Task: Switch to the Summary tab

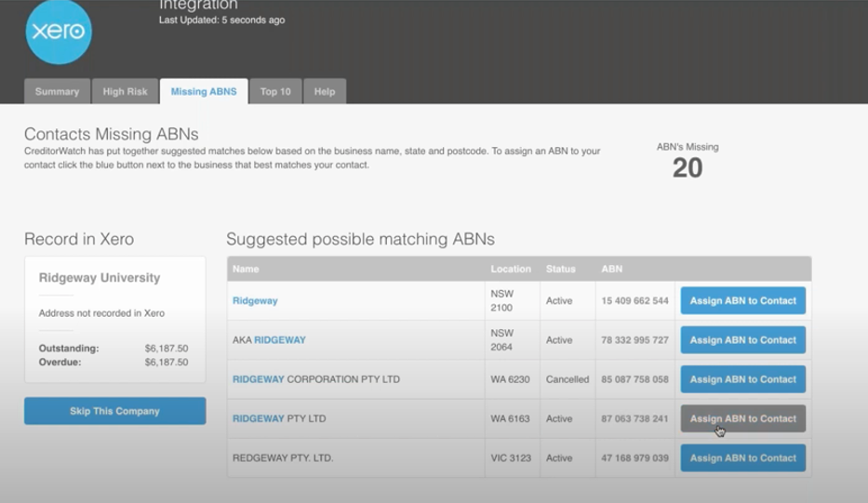Action: coord(57,91)
